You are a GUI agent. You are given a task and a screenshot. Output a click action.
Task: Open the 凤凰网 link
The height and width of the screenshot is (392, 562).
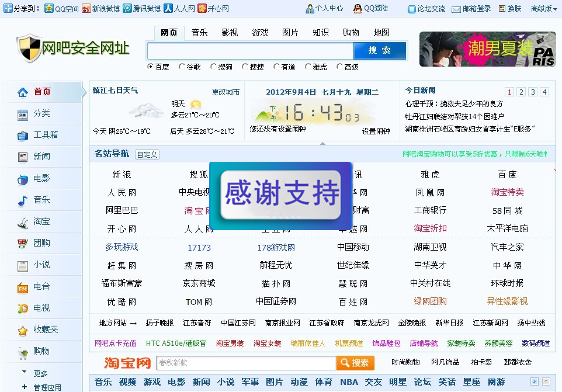tap(431, 193)
